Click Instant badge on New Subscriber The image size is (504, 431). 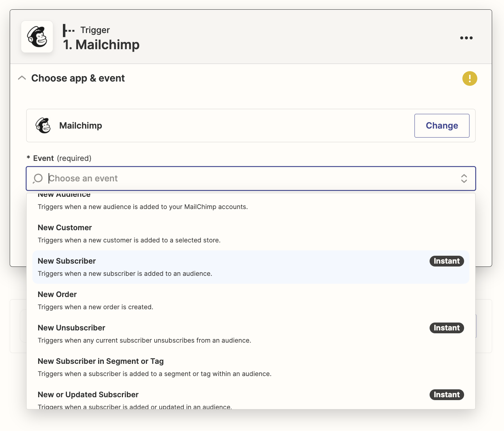coord(446,261)
